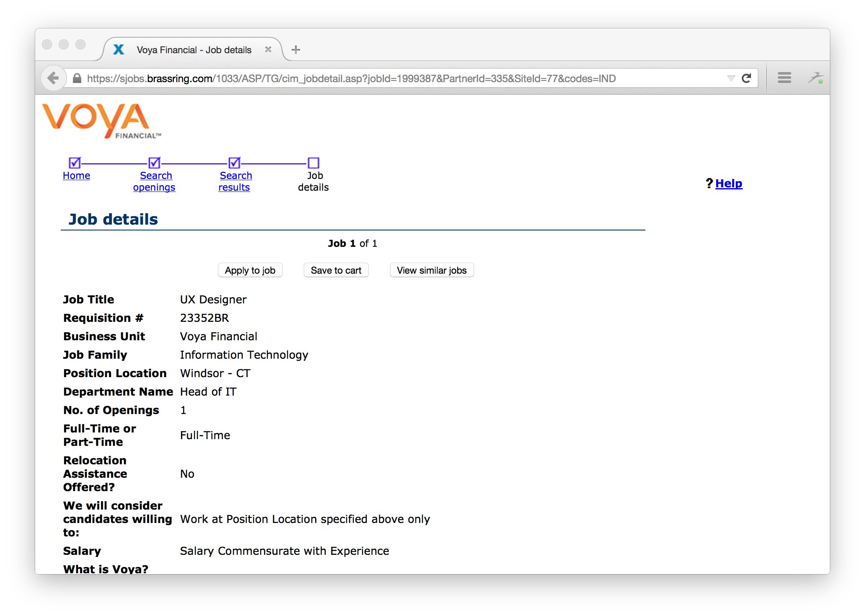Click 'Work at Position Location specified above only'

(305, 519)
